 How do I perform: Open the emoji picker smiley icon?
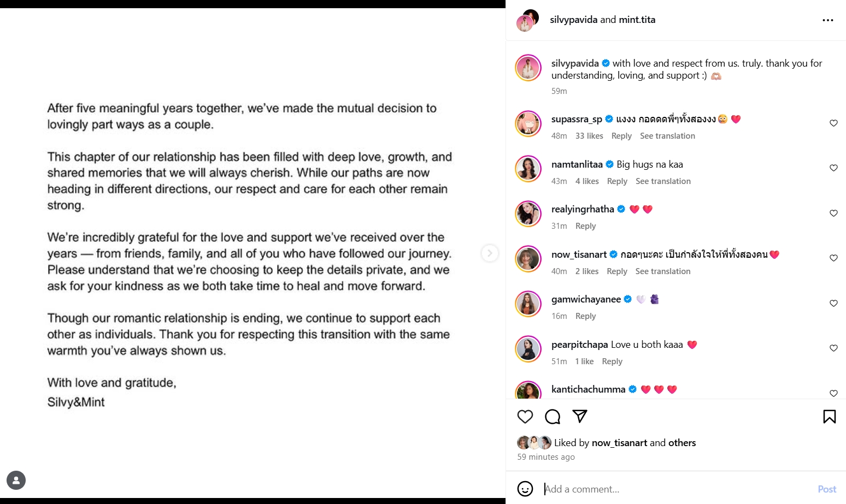click(x=525, y=489)
